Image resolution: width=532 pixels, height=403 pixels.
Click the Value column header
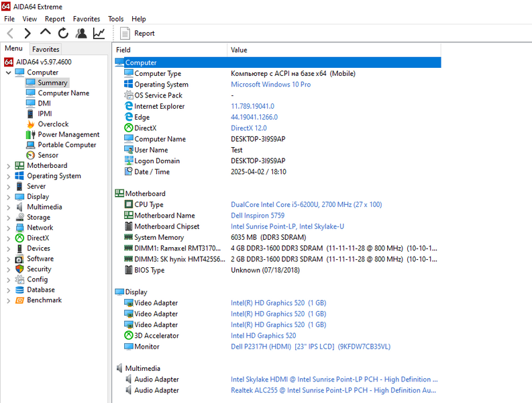pos(334,50)
